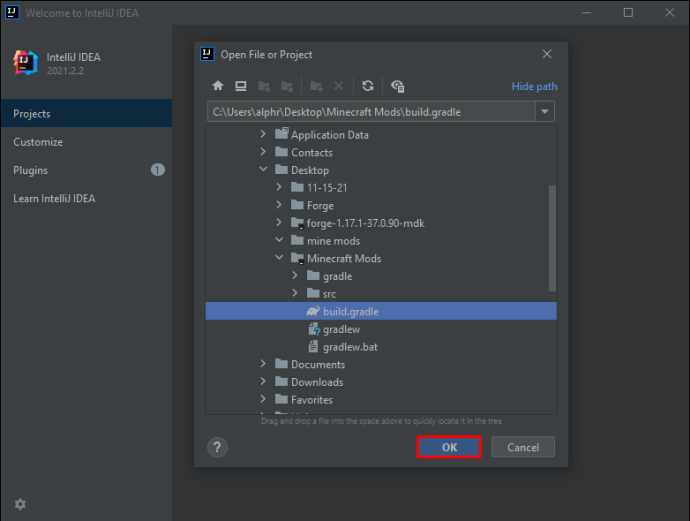Select the gradle folder row

[x=381, y=276]
